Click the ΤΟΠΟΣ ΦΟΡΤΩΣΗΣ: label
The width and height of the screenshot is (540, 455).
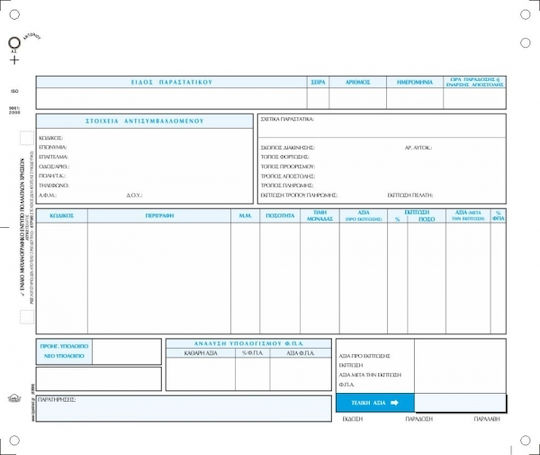point(285,157)
